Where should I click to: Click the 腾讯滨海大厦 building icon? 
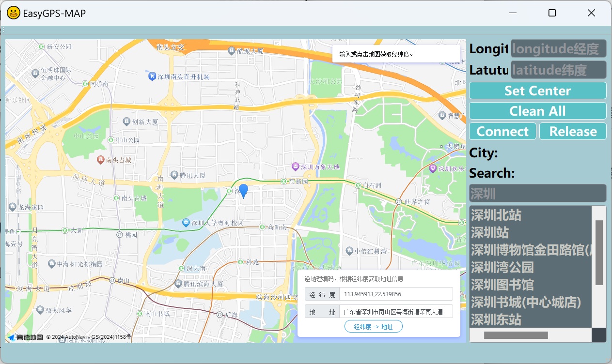click(x=178, y=283)
